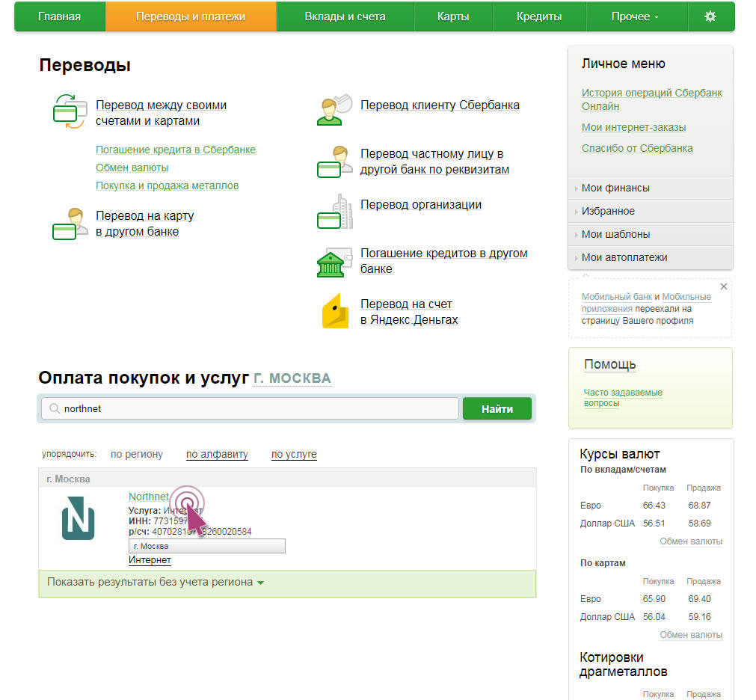This screenshot has width=756, height=700.
Task: Open settings via the gear icon
Action: point(710,16)
